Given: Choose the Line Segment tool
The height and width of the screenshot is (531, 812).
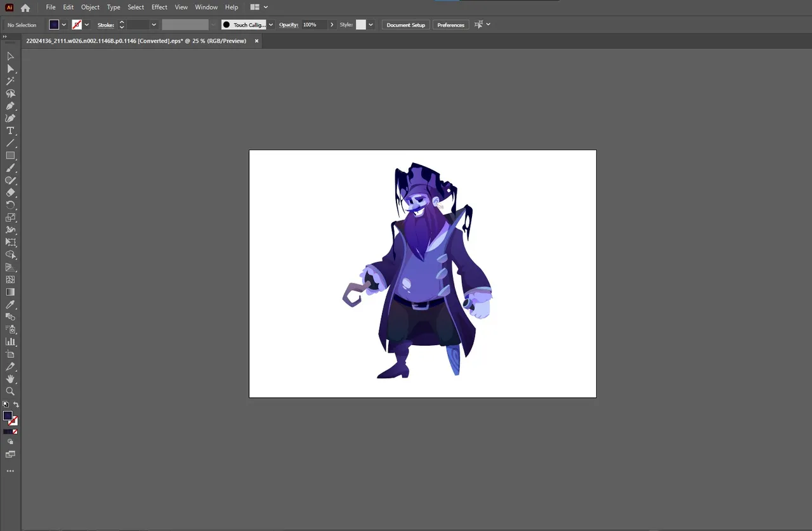Looking at the screenshot, I should point(10,143).
